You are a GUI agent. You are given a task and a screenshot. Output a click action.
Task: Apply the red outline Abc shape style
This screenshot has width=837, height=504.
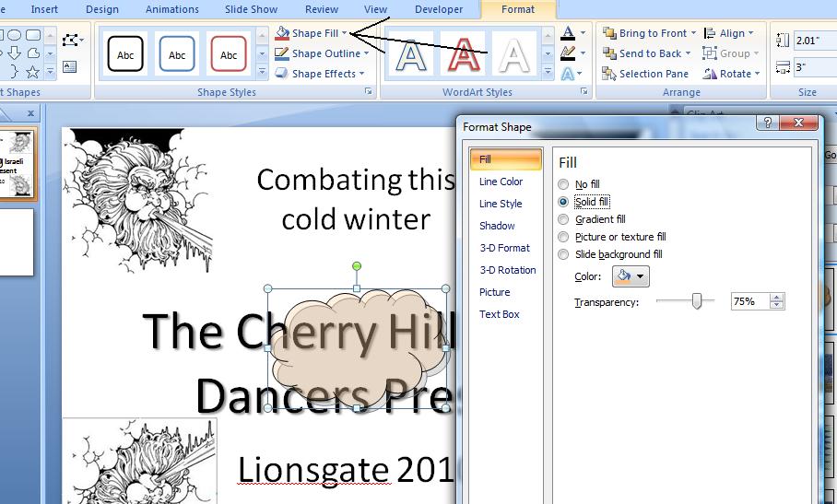tap(229, 53)
